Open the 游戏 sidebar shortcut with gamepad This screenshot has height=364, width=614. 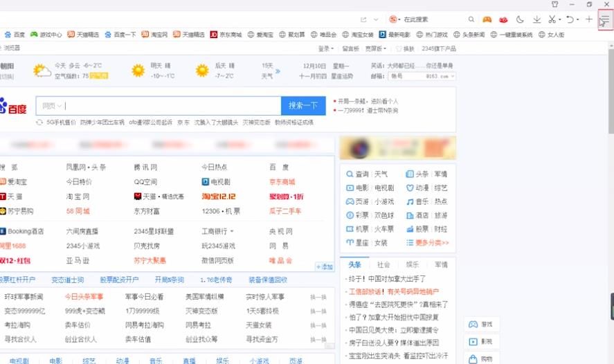click(481, 325)
